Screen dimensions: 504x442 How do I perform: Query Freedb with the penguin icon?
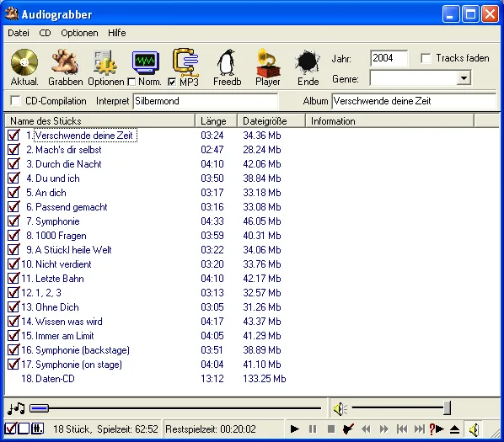tap(227, 62)
